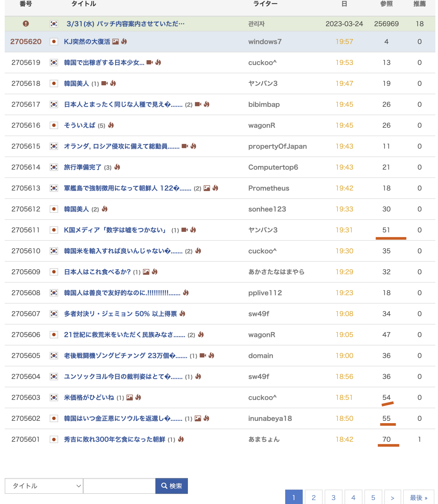Click the Korean flag icon on post 2705614
The height and width of the screenshot is (504, 438).
[54, 167]
